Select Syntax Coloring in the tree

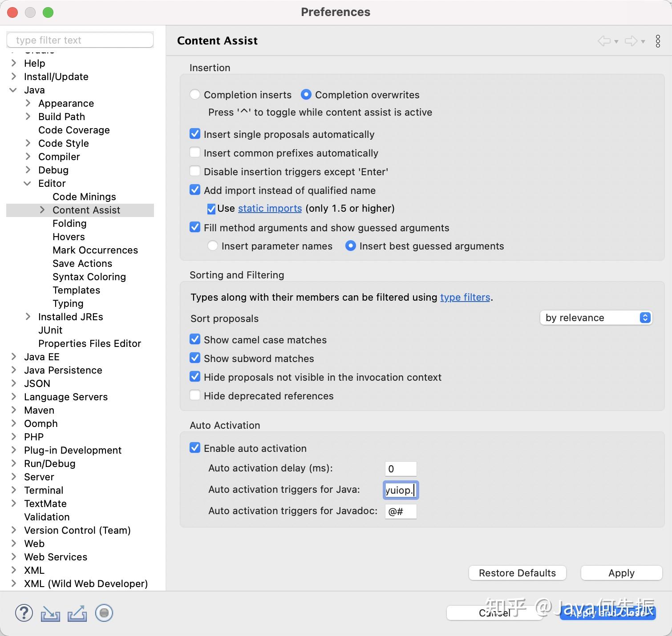point(89,277)
